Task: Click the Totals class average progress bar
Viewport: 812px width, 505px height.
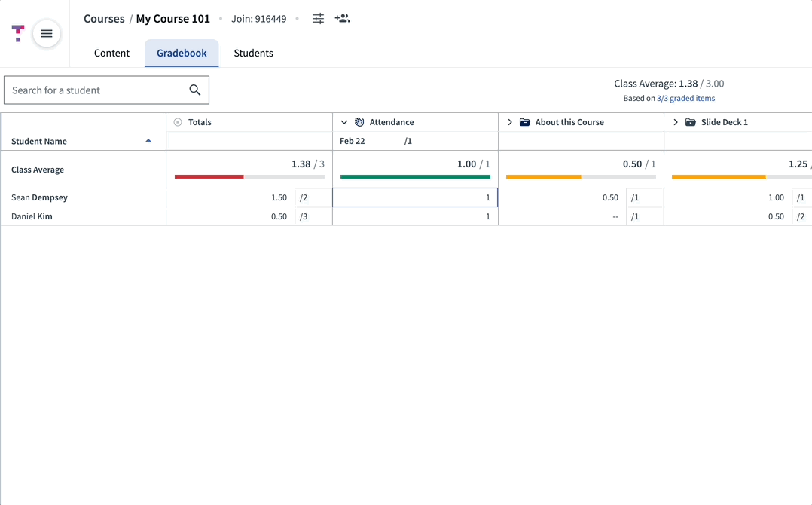Action: pyautogui.click(x=249, y=176)
